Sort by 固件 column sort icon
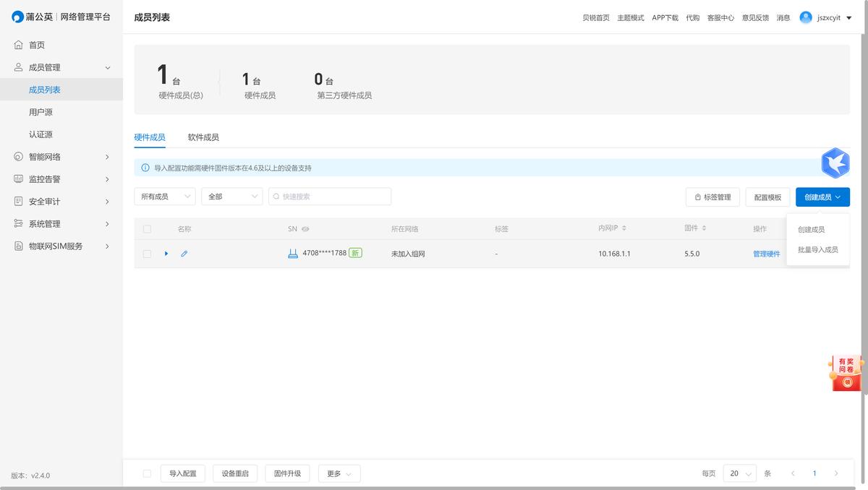The width and height of the screenshot is (868, 490). click(x=704, y=228)
